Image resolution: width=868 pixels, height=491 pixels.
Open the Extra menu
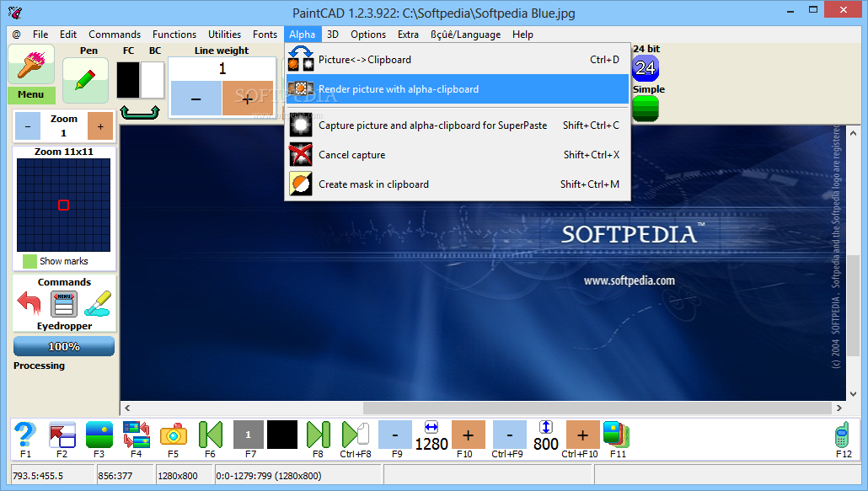[408, 35]
